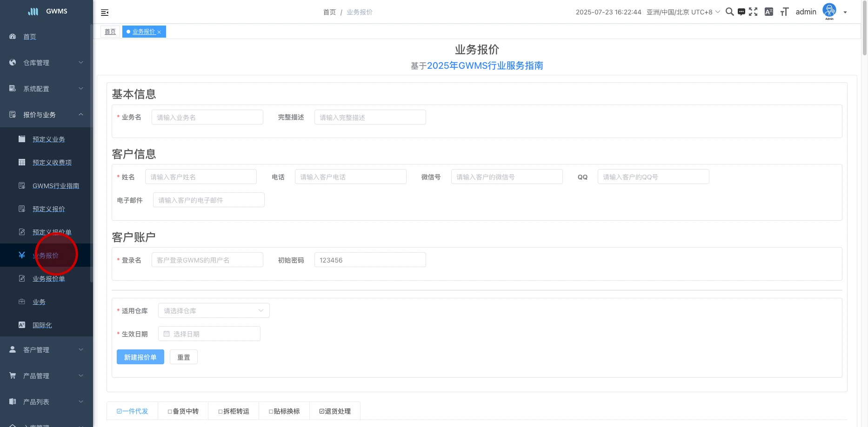This screenshot has height=427, width=868.
Task: Open 预定义业务 in the sidebar
Action: coord(48,139)
